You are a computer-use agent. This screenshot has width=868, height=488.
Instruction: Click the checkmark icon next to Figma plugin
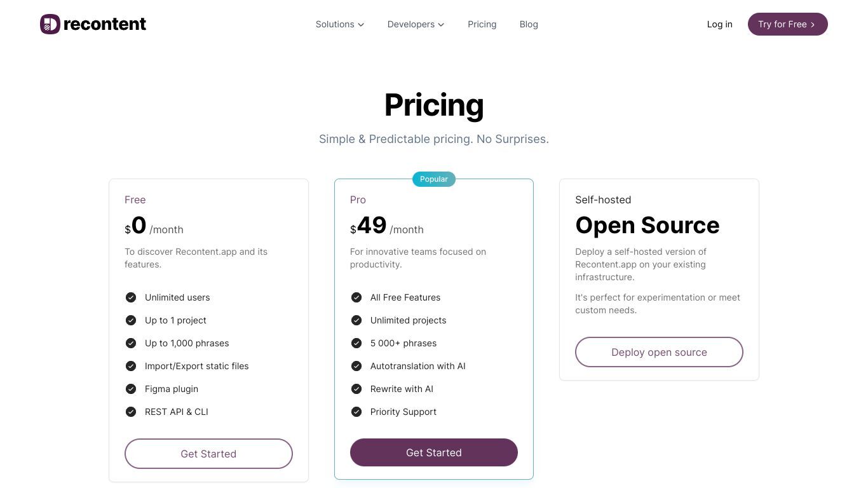point(131,389)
